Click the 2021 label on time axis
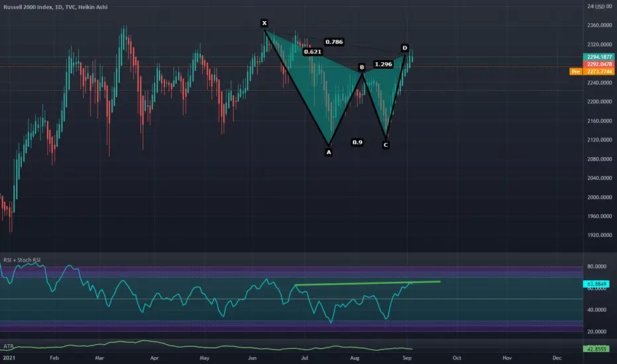This screenshot has width=617, height=364. pyautogui.click(x=9, y=357)
